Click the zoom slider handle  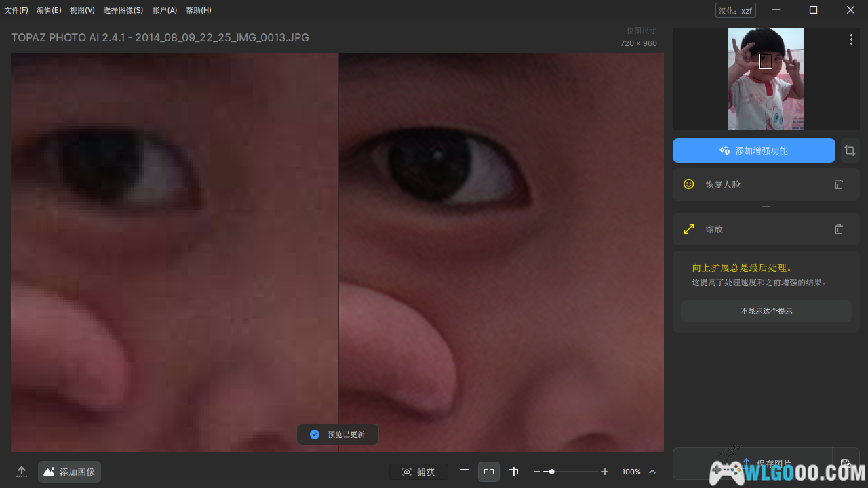[552, 472]
